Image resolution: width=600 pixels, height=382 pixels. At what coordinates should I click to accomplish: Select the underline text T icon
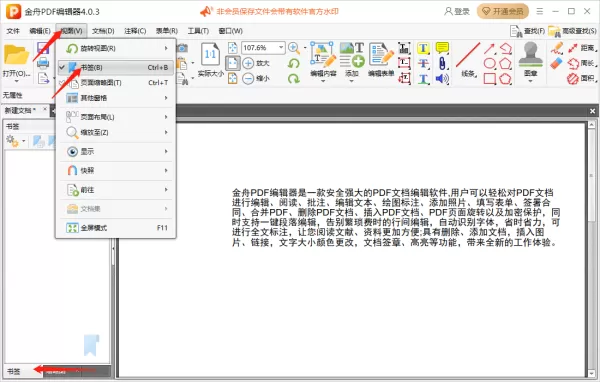coord(423,79)
